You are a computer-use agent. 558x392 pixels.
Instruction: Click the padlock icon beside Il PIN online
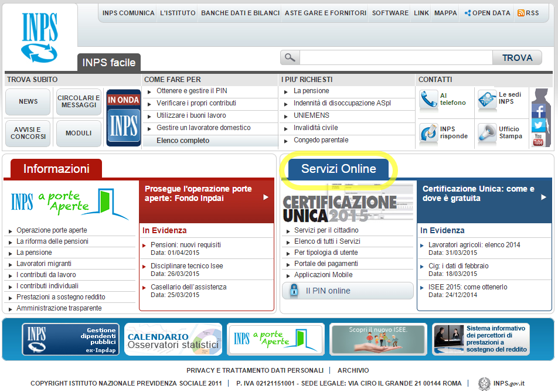(294, 290)
